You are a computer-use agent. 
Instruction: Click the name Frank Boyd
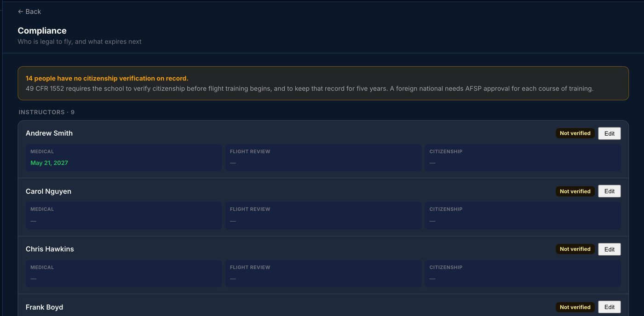point(44,307)
